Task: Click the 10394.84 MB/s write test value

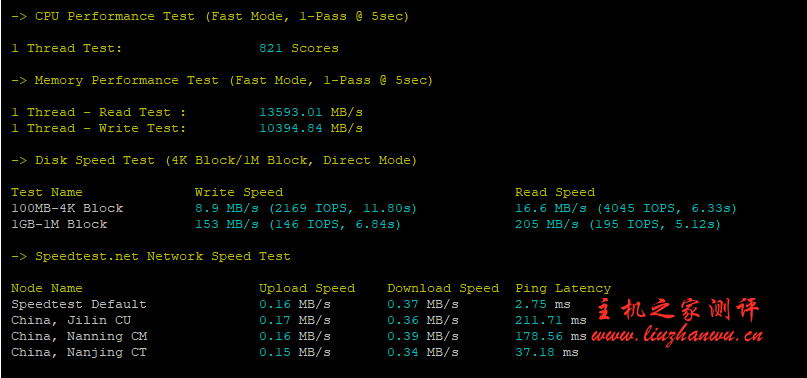Action: click(311, 128)
